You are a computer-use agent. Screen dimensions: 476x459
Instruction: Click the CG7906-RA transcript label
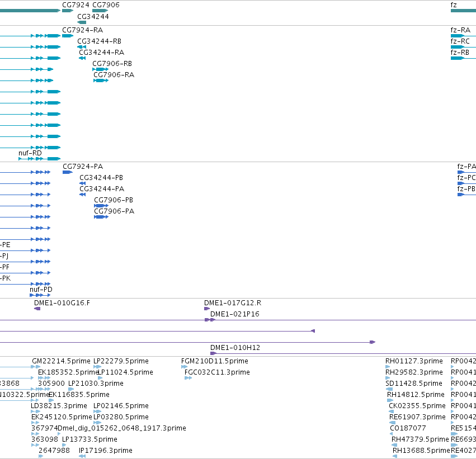(114, 75)
